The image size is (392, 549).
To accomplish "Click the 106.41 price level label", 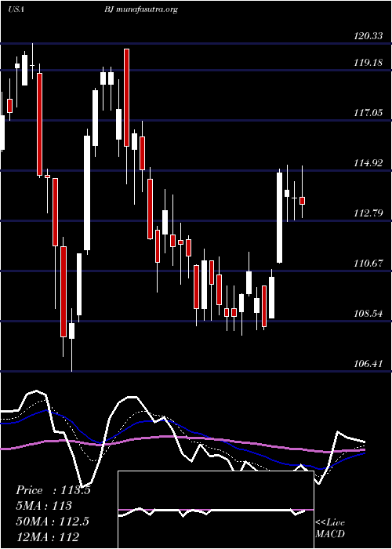I will point(368,364).
